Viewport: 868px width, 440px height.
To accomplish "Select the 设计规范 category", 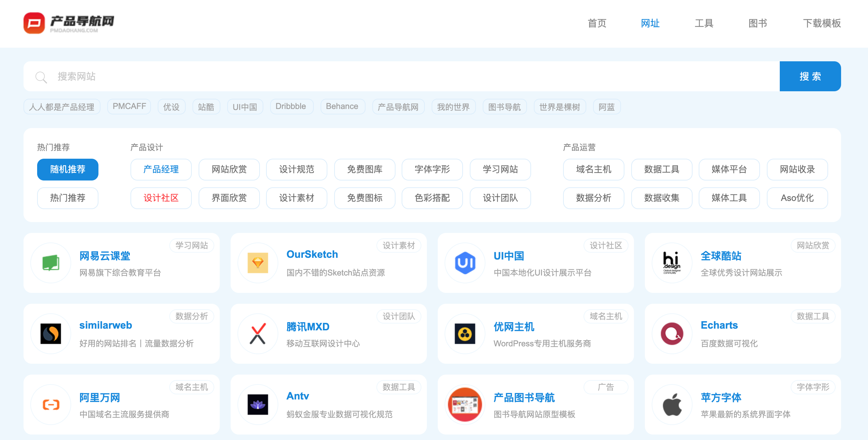I will pos(297,170).
